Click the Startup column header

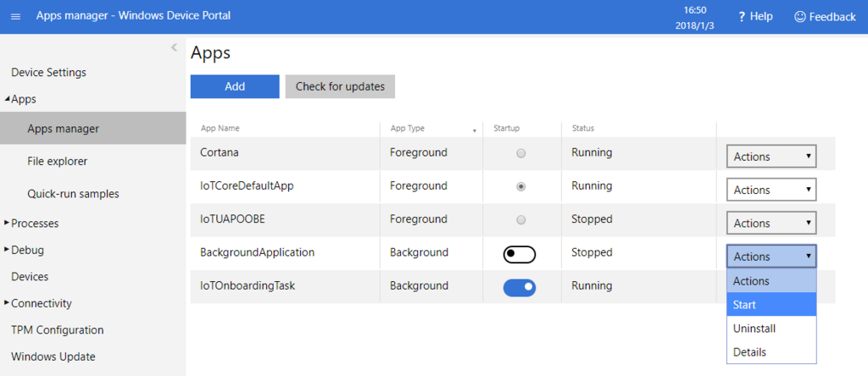click(x=507, y=128)
